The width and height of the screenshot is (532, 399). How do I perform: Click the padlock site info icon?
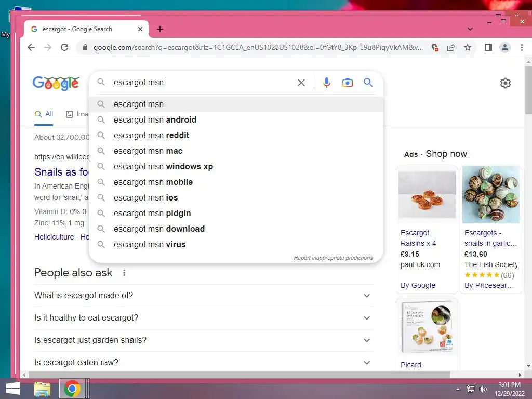point(85,47)
